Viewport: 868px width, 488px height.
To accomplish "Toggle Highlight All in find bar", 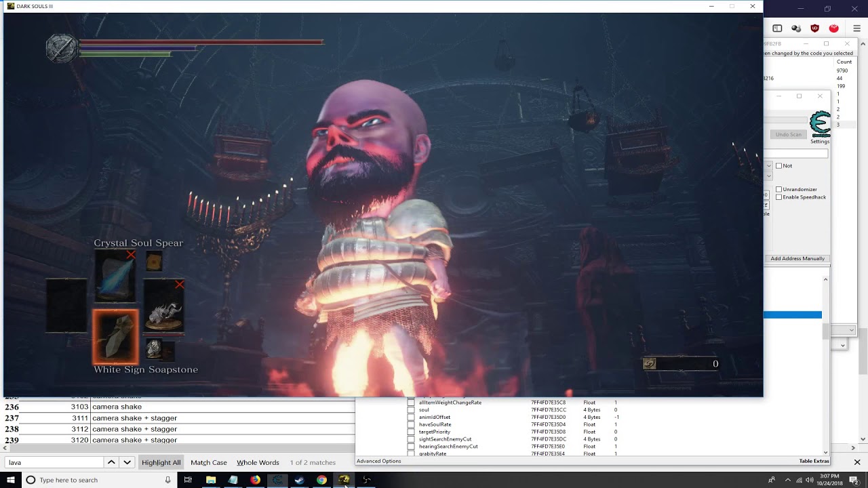I will pyautogui.click(x=161, y=462).
